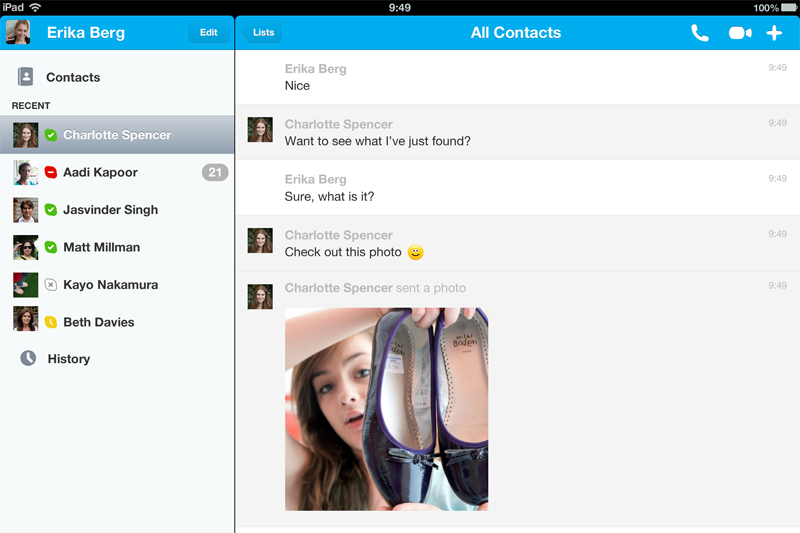
Task: Tap Aadi Kapoor's profile picture
Action: pyautogui.click(x=26, y=172)
